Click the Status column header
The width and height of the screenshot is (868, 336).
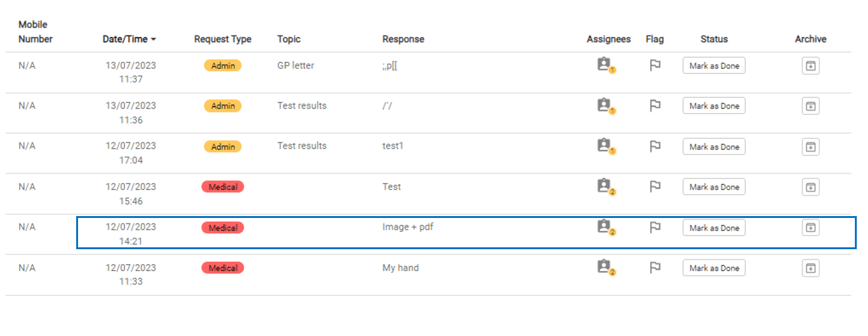click(x=714, y=39)
